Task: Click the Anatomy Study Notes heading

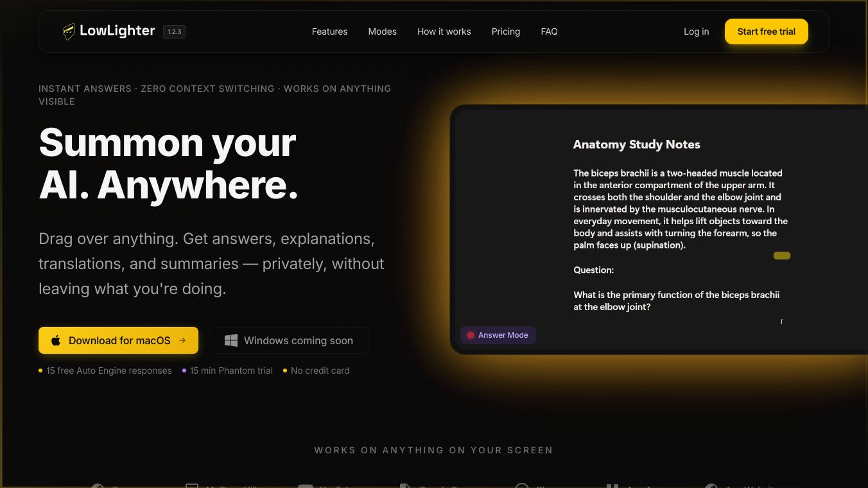Action: tap(636, 144)
